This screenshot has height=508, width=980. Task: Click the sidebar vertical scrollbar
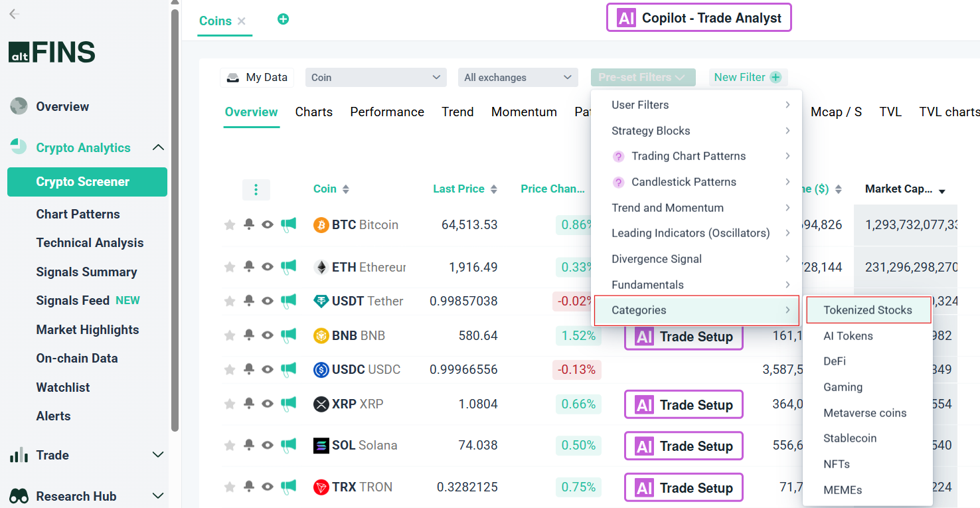click(175, 219)
